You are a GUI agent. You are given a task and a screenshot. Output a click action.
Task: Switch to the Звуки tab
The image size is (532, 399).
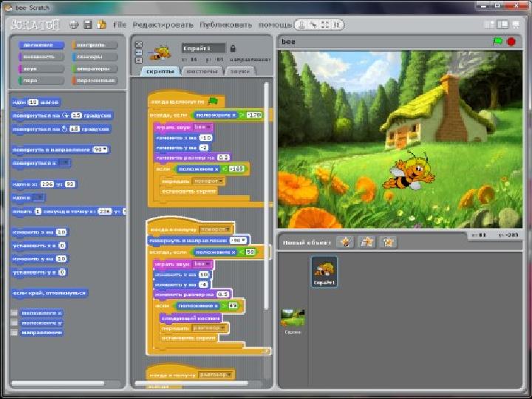tap(240, 71)
